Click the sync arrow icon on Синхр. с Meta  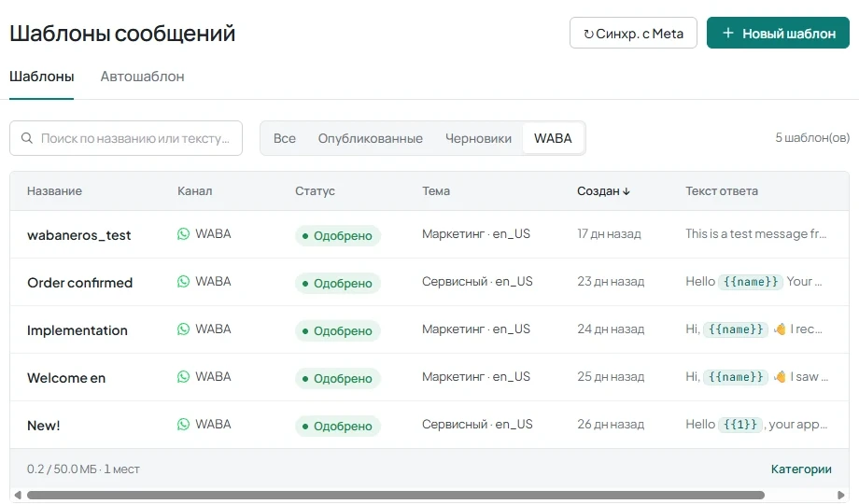(588, 34)
